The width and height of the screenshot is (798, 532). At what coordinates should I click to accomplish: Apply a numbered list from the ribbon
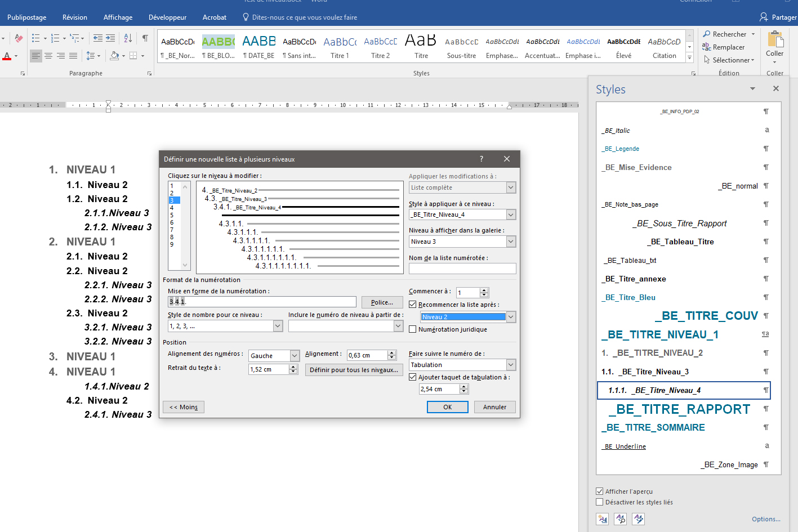pos(55,38)
